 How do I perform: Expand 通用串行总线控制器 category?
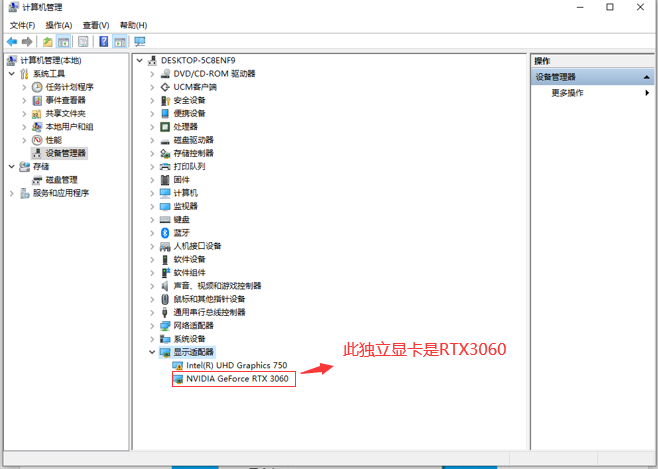coord(152,313)
